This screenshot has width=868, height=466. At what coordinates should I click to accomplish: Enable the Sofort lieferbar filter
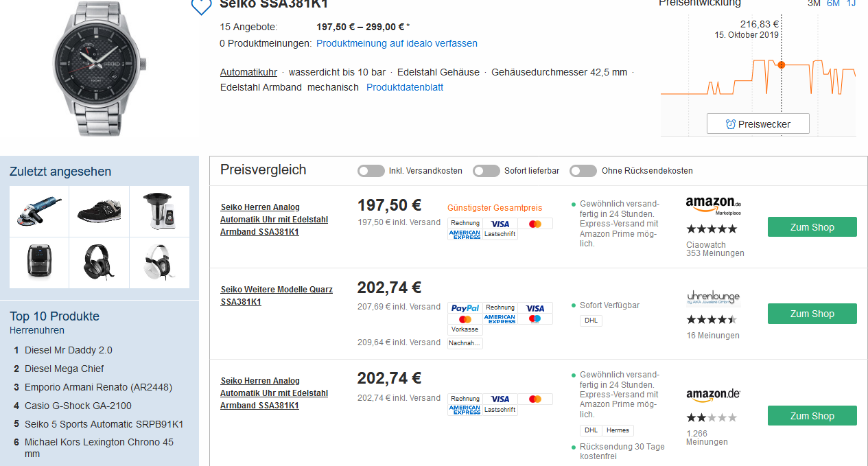tap(486, 171)
